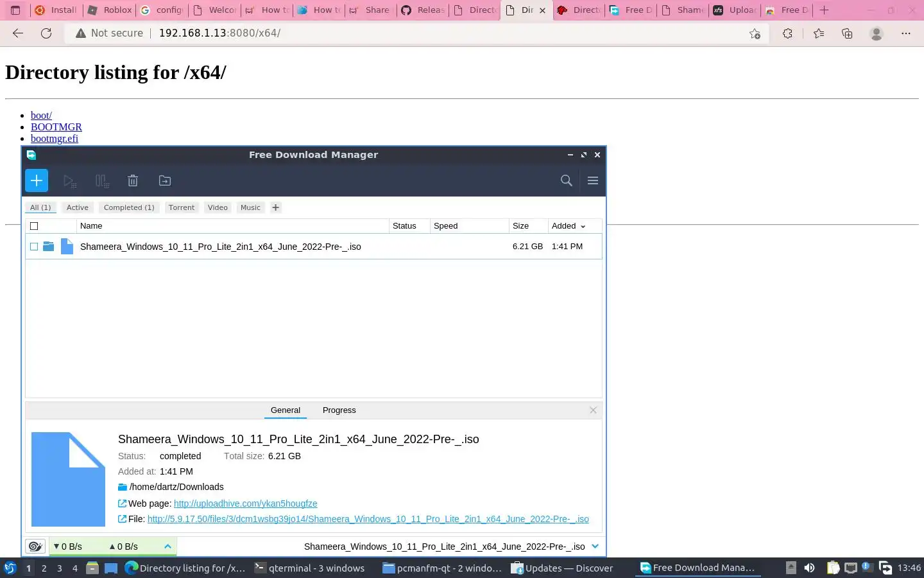924x578 pixels.
Task: Open the hamburger main menu of Download Manager
Action: [x=593, y=180]
